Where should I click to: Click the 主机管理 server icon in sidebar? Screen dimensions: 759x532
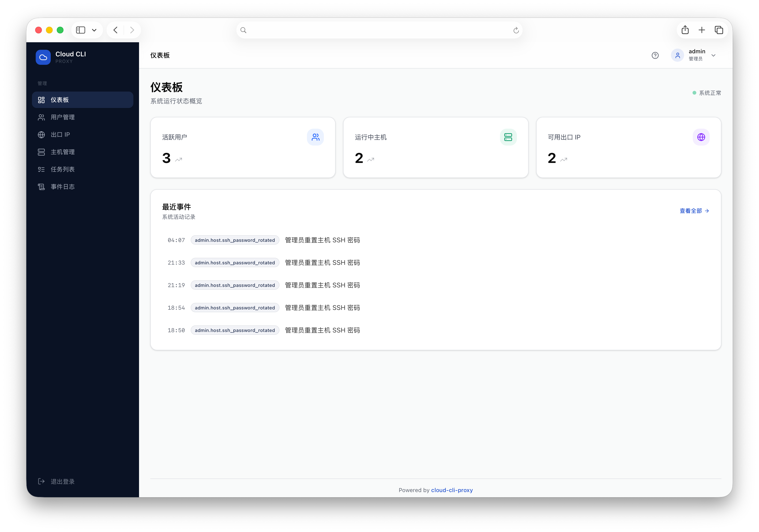point(41,152)
